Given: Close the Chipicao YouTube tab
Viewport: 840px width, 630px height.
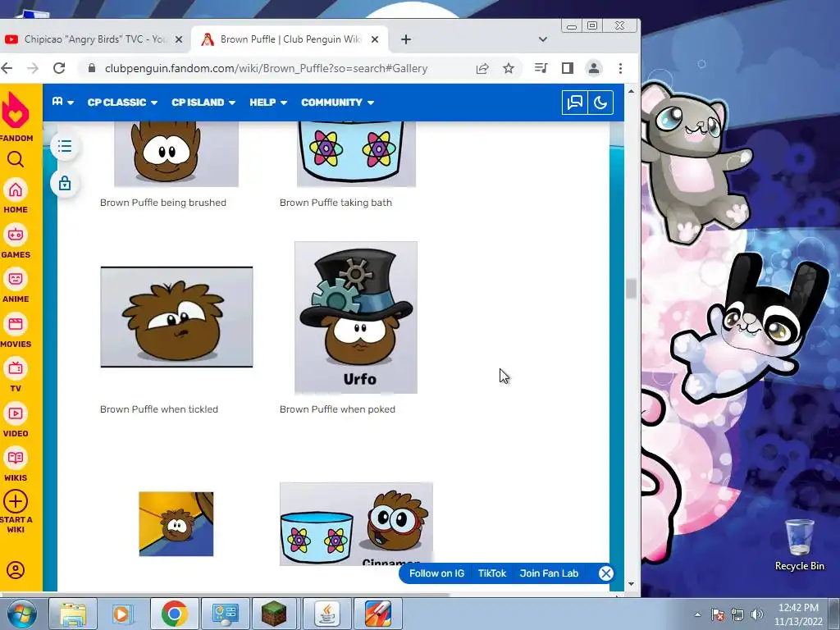Looking at the screenshot, I should [179, 39].
